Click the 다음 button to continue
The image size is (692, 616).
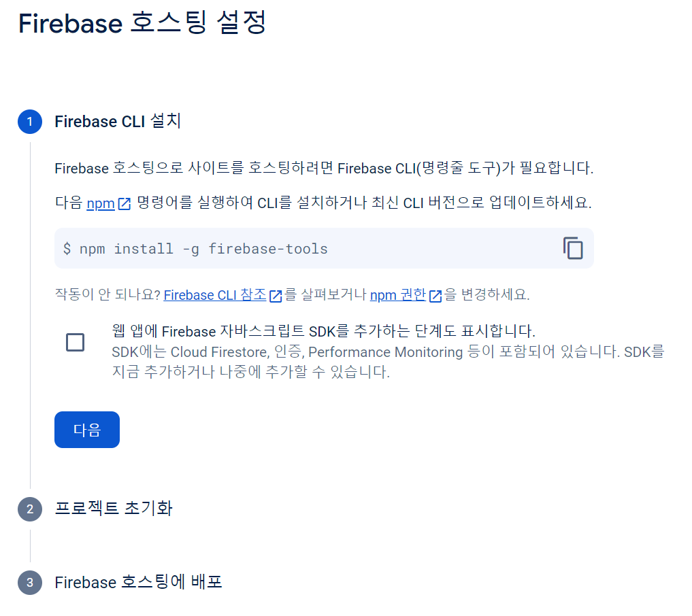86,429
